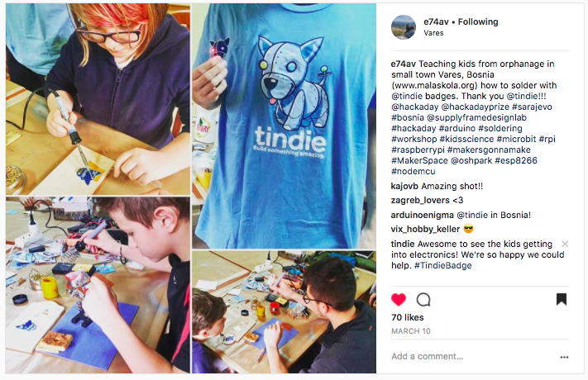Click the e74av username in the header
This screenshot has height=380, width=588.
click(436, 21)
